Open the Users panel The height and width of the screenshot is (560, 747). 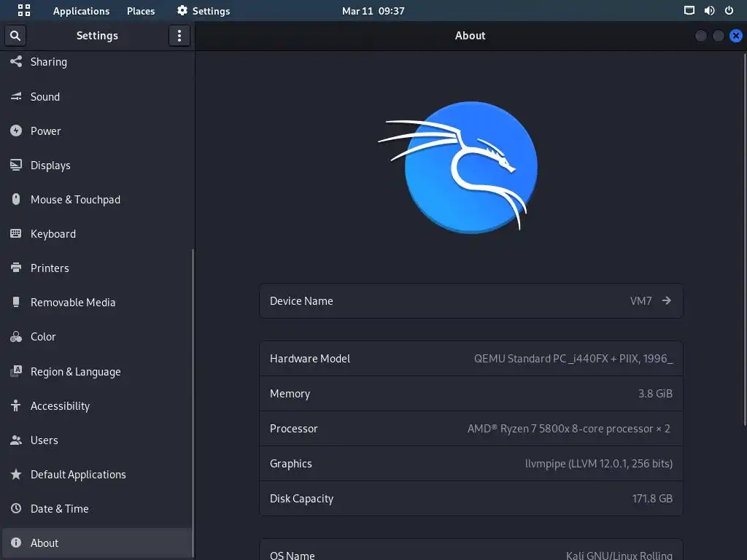(97, 440)
